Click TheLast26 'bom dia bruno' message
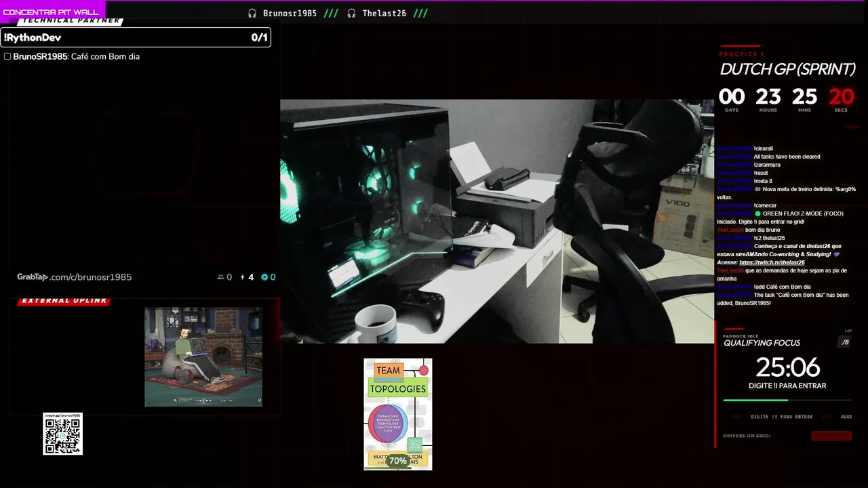Screen dimensions: 868x488 tap(748, 230)
